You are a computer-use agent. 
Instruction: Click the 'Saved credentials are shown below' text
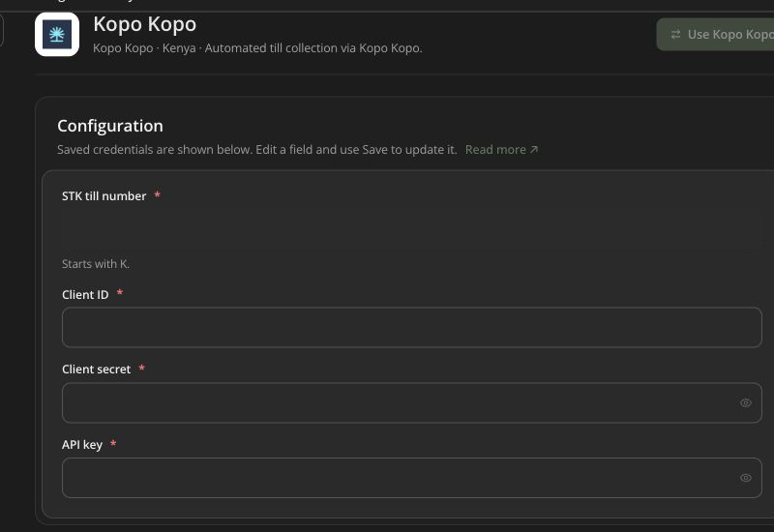coord(256,150)
